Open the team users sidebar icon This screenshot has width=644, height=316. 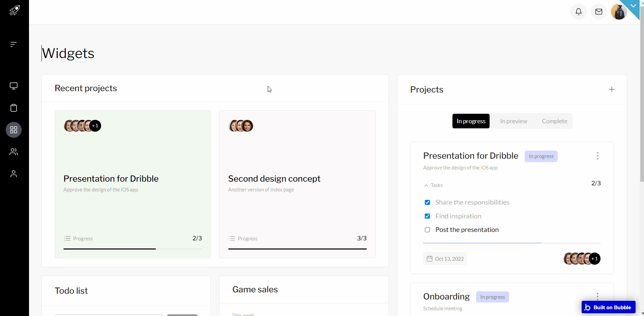point(13,152)
